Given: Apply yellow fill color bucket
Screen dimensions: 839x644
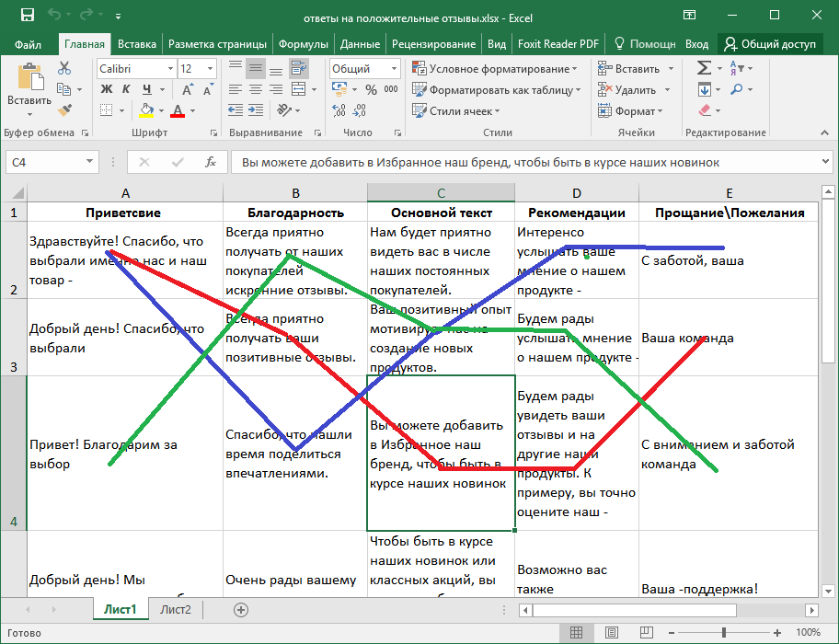Looking at the screenshot, I should click(x=146, y=110).
